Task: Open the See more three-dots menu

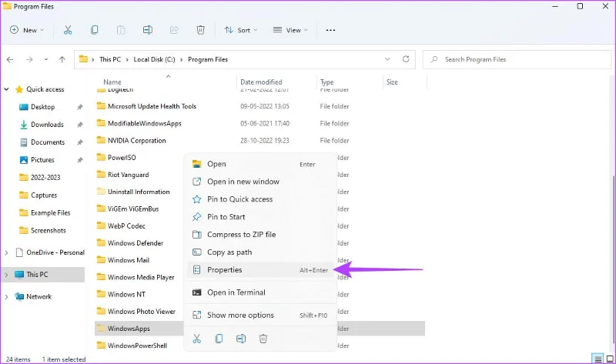Action: click(330, 30)
